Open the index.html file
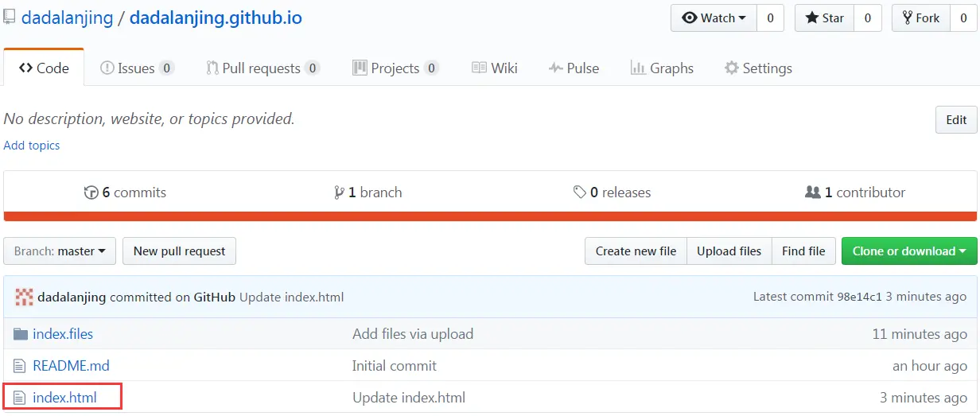The height and width of the screenshot is (416, 980). click(x=64, y=397)
